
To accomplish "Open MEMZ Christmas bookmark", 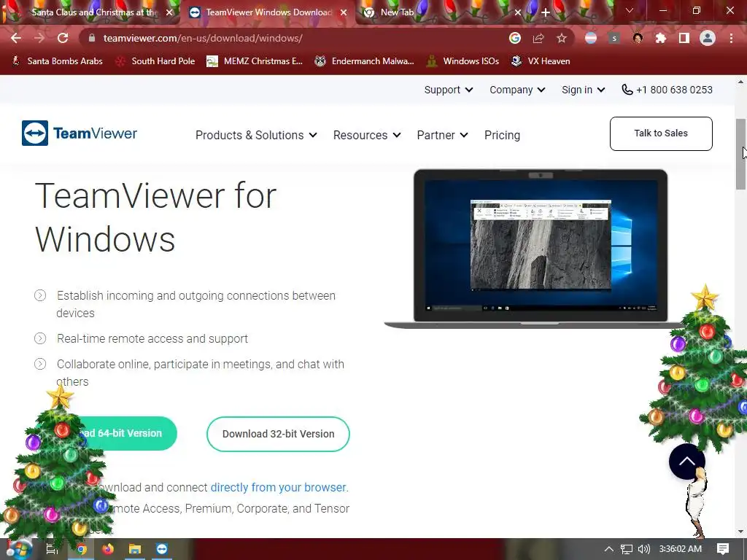I will coord(255,61).
